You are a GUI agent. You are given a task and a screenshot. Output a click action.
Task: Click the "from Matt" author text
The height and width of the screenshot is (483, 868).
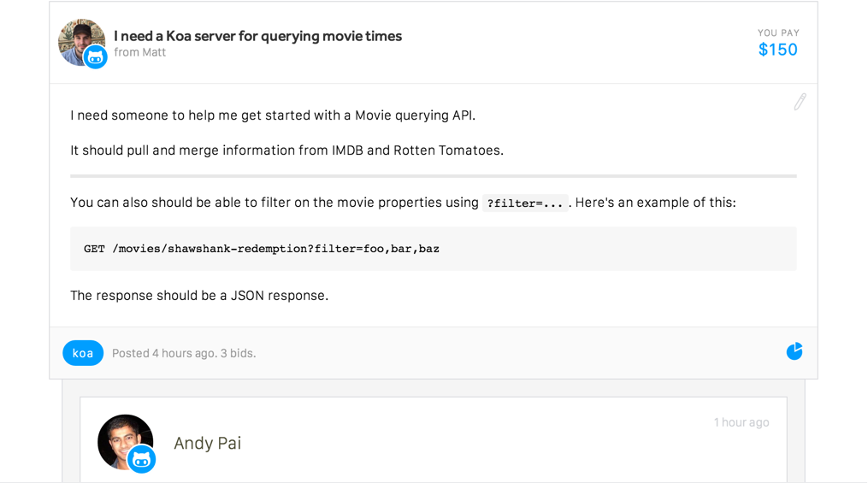point(139,53)
